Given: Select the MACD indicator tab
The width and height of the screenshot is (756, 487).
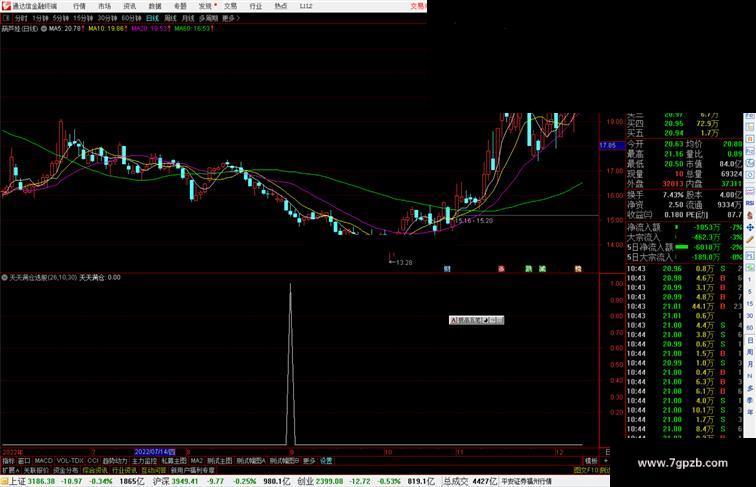Looking at the screenshot, I should (43, 461).
